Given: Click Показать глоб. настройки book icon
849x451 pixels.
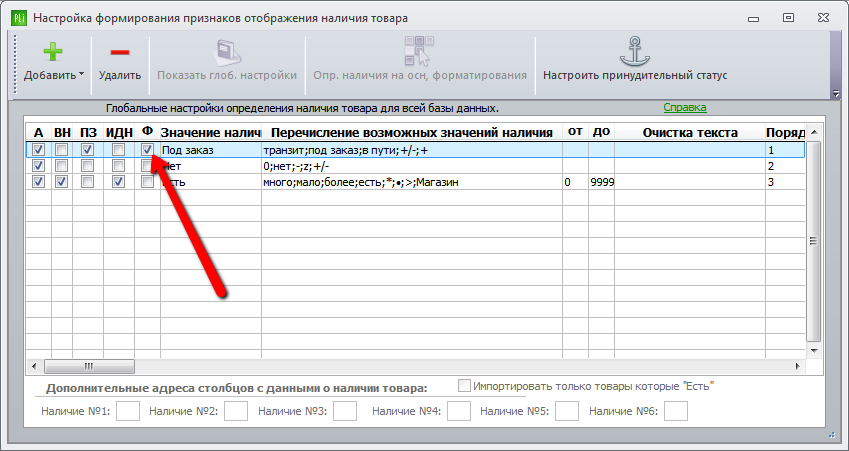Looking at the screenshot, I should 227,53.
